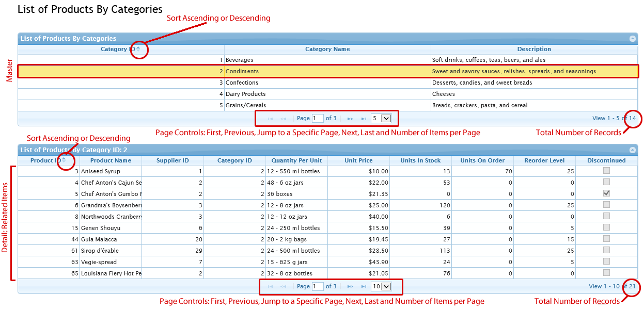Viewport: 644px width, 311px height.
Task: Sort by Units In Stock column header
Action: pos(420,160)
